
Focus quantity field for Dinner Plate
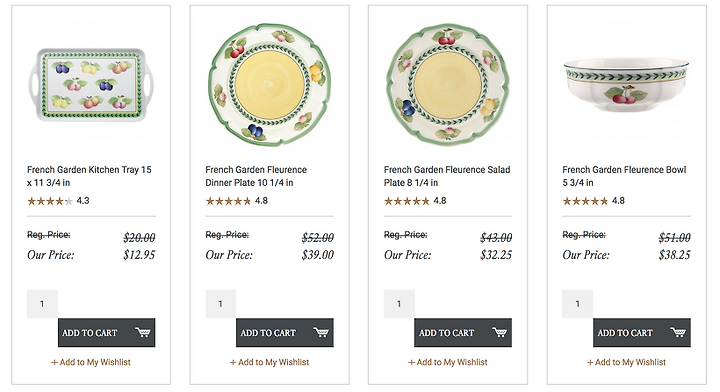[x=220, y=304]
